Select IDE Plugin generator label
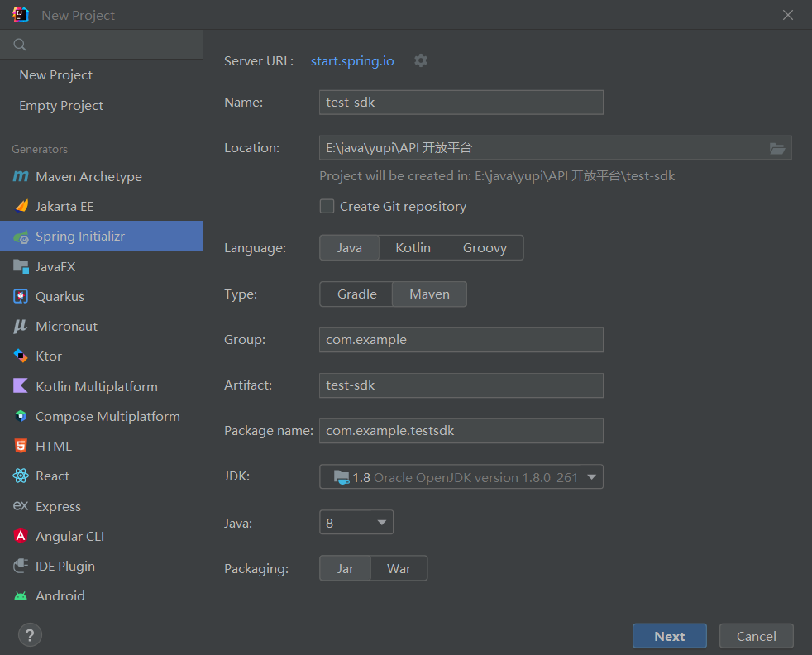 tap(65, 566)
